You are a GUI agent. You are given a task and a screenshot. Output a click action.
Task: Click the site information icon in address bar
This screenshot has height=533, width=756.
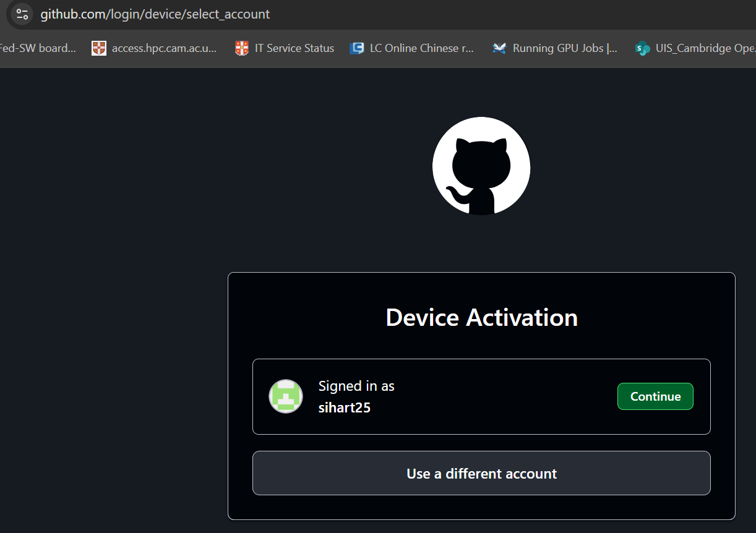point(22,14)
